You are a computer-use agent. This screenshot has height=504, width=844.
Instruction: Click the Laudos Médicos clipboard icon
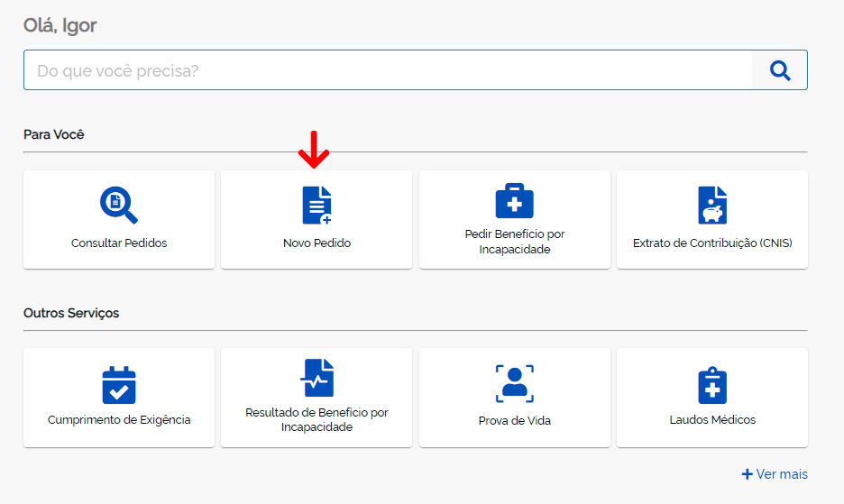click(712, 384)
